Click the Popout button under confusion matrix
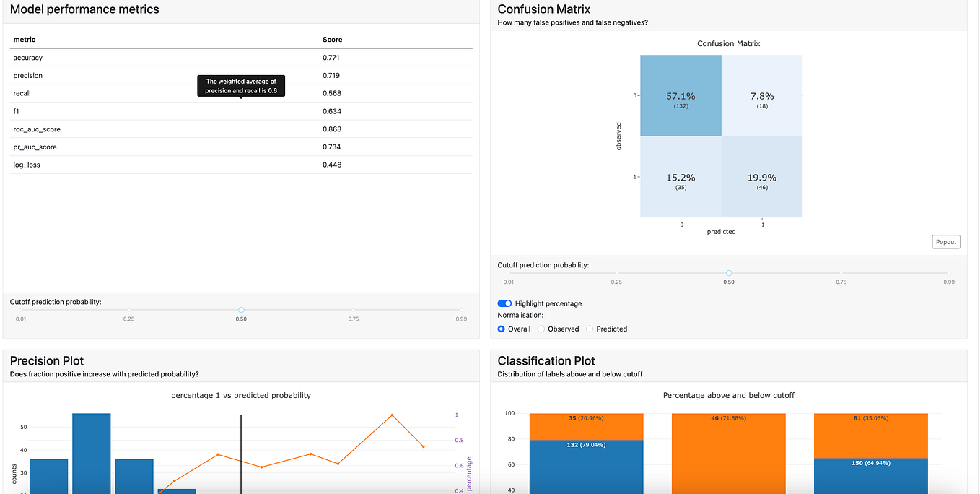 point(946,242)
